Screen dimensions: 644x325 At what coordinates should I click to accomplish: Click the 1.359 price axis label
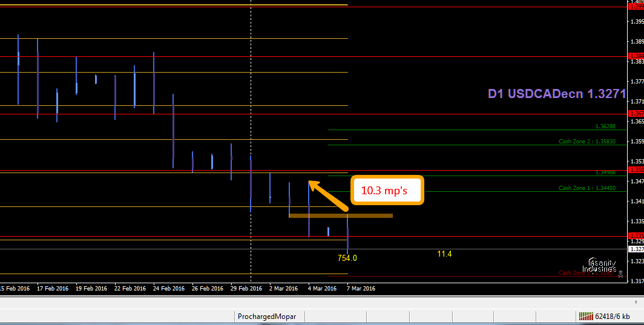pyautogui.click(x=637, y=142)
